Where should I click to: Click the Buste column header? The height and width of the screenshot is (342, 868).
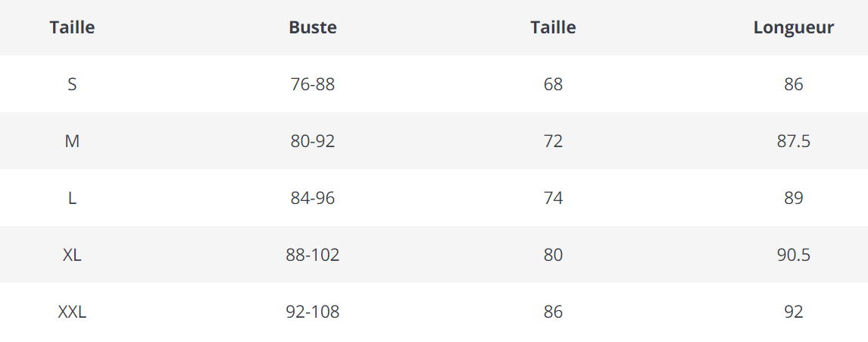coord(313,28)
